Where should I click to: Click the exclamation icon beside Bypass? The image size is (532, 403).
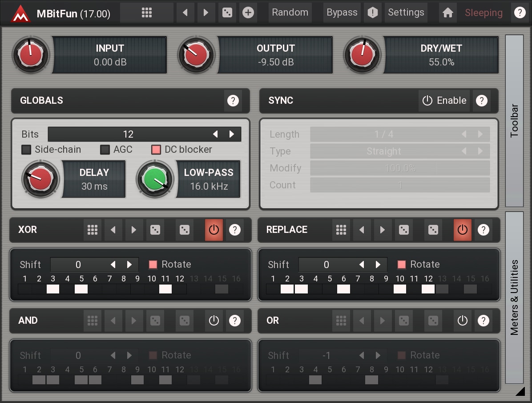[x=372, y=13]
